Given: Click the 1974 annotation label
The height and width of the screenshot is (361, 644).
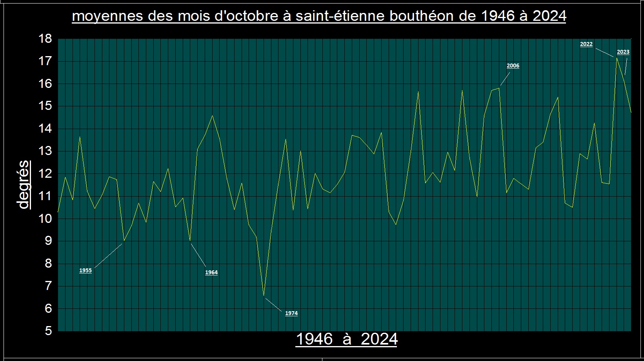Looking at the screenshot, I should coord(291,313).
